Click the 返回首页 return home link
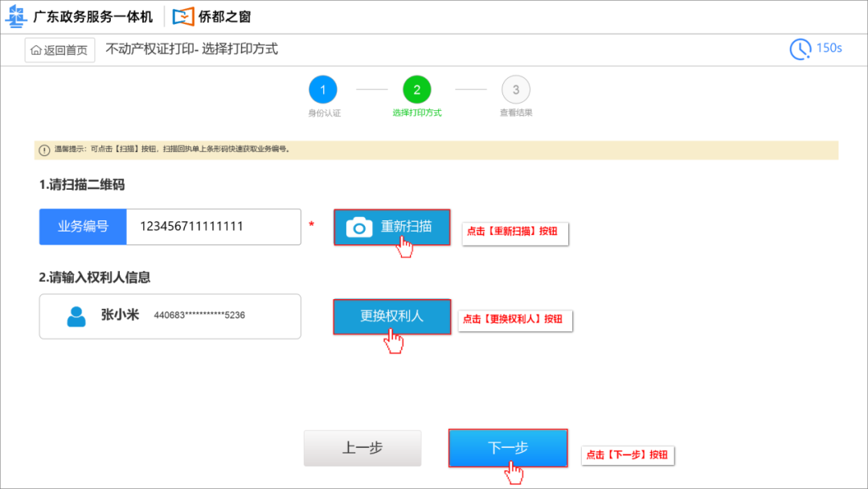Screen dimensions: 868x489 tap(59, 50)
